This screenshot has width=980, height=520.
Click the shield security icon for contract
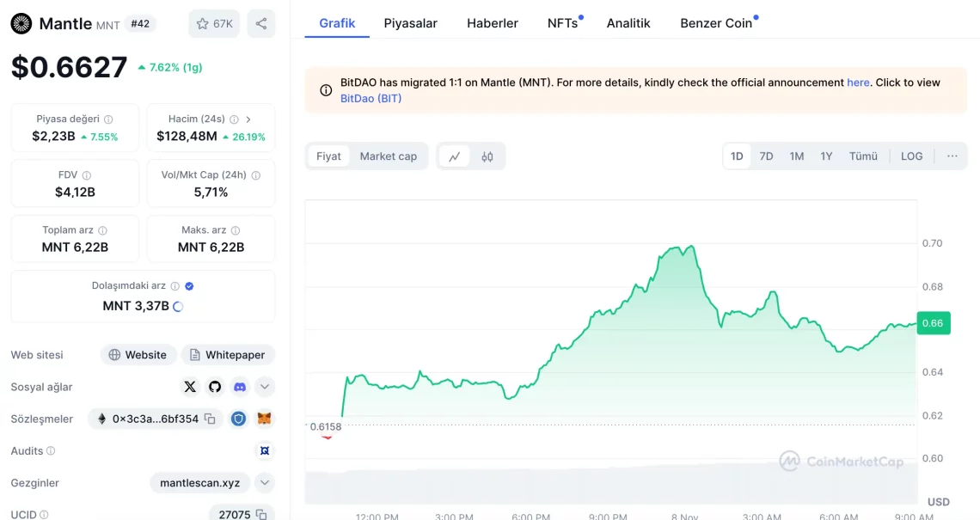click(239, 419)
